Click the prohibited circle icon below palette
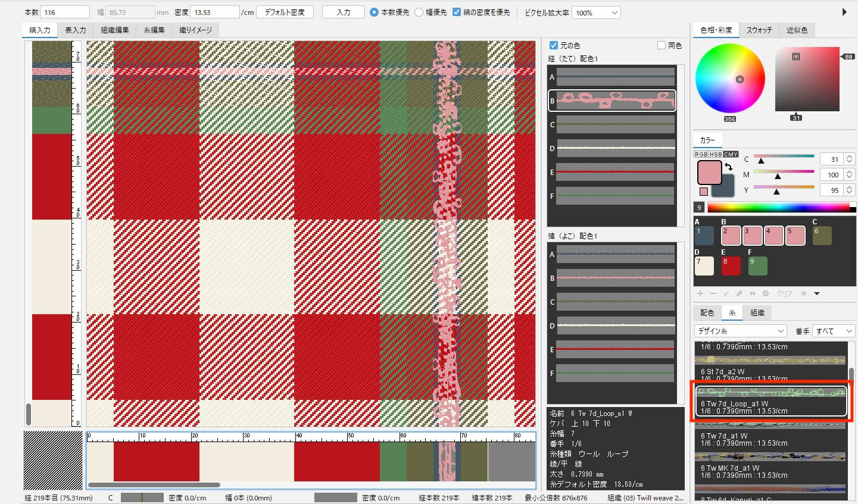Image resolution: width=858 pixels, height=504 pixels. 766,293
